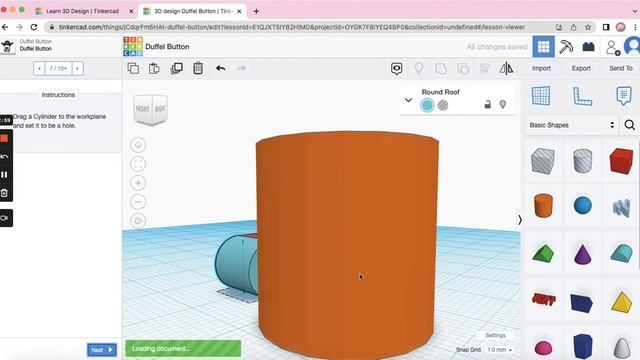This screenshot has height=360, width=640.
Task: Click the Group shapes icon
Action: 441,69
